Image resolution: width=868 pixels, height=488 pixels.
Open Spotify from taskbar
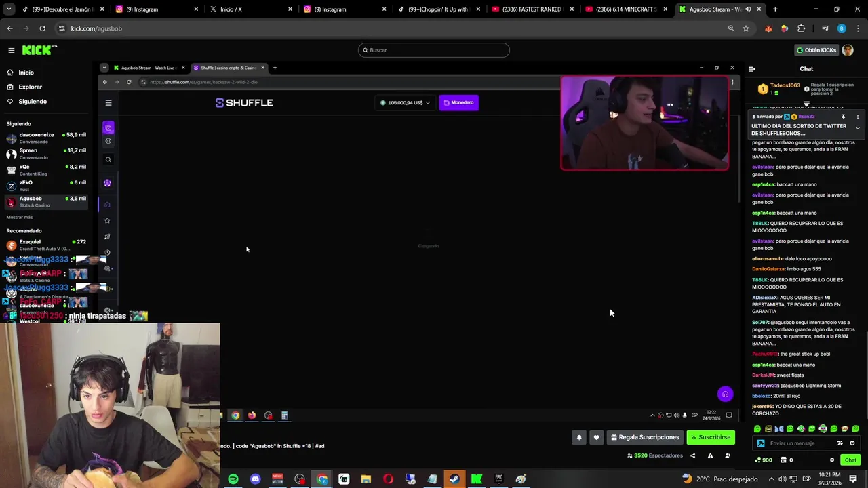[x=233, y=479]
